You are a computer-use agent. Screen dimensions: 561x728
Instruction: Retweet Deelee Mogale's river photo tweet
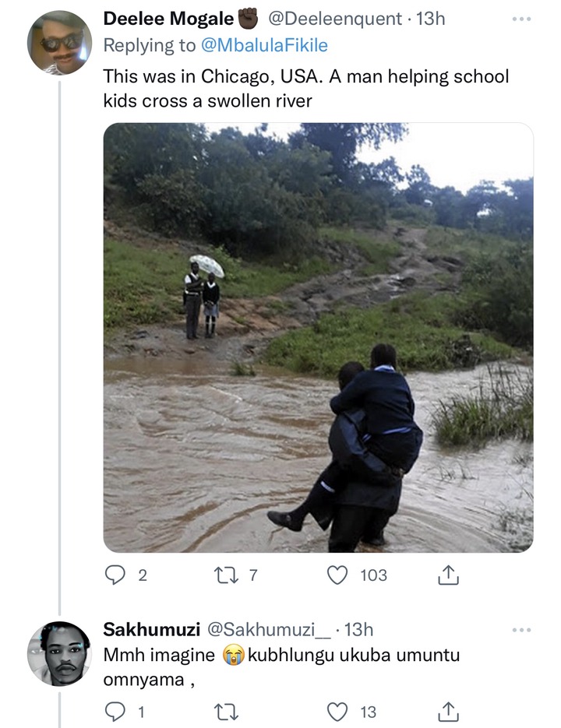click(226, 575)
